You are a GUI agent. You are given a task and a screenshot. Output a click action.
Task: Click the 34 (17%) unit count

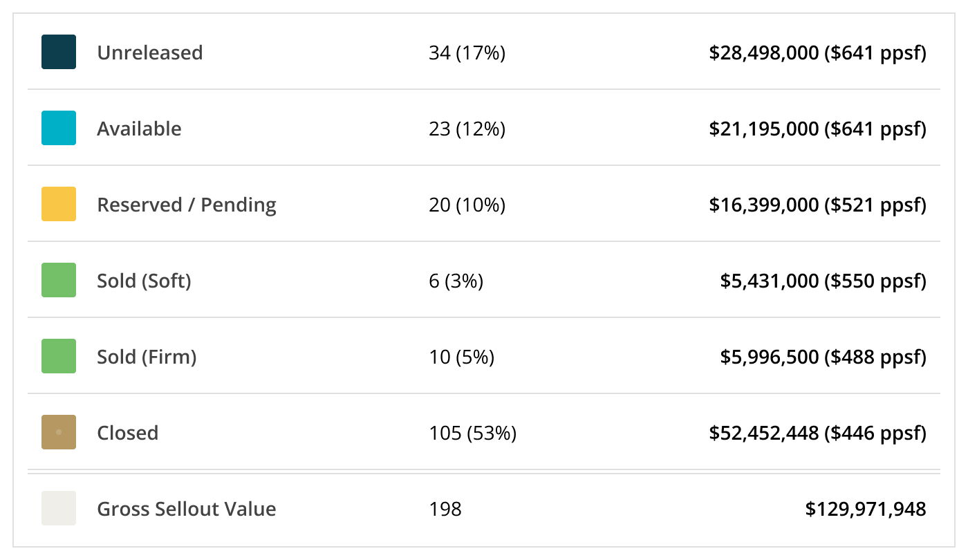click(467, 53)
